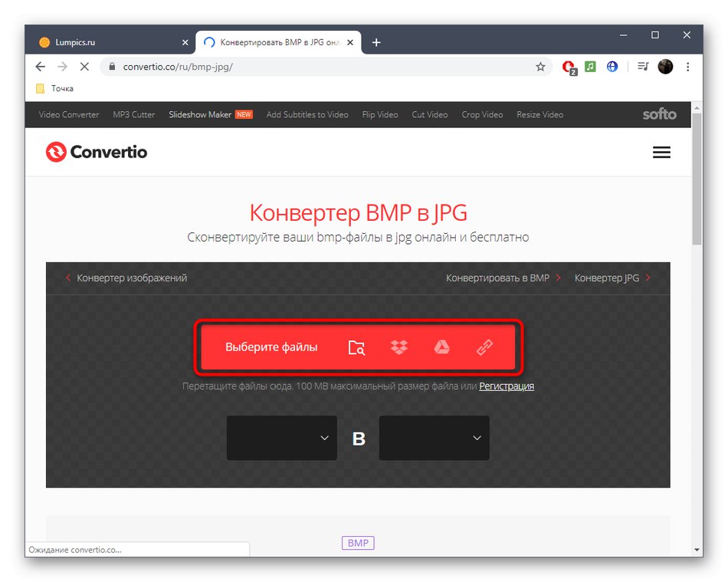This screenshot has height=582, width=728.
Task: Open the blue globe extension icon
Action: (x=612, y=67)
